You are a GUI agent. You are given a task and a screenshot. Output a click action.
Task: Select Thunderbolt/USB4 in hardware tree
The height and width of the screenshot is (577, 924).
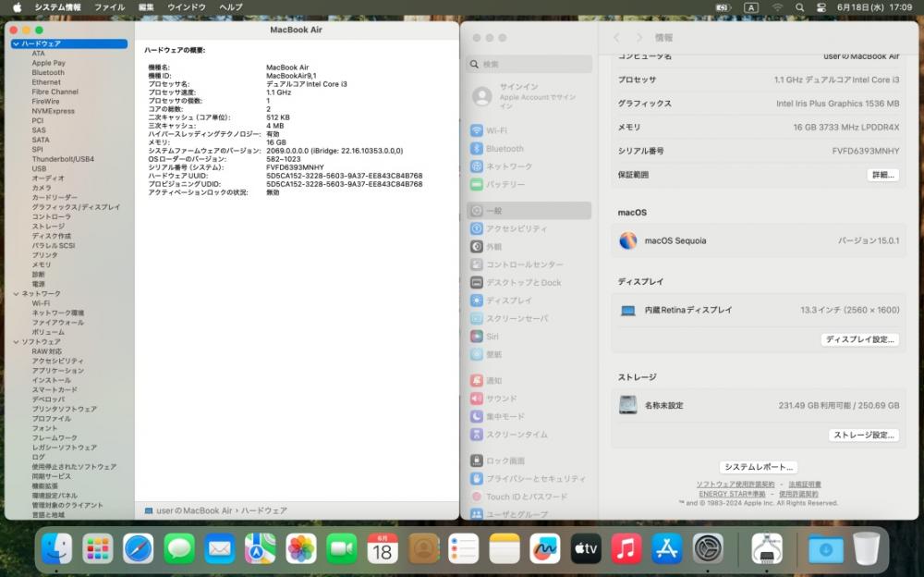[x=63, y=159]
